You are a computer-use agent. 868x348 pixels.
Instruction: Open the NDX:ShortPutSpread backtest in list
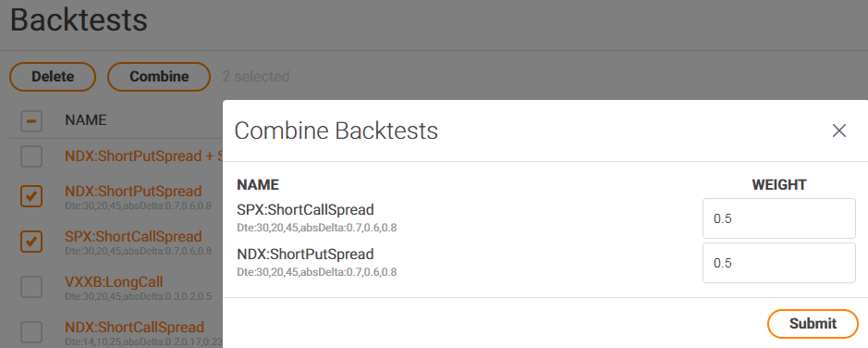coord(133,192)
